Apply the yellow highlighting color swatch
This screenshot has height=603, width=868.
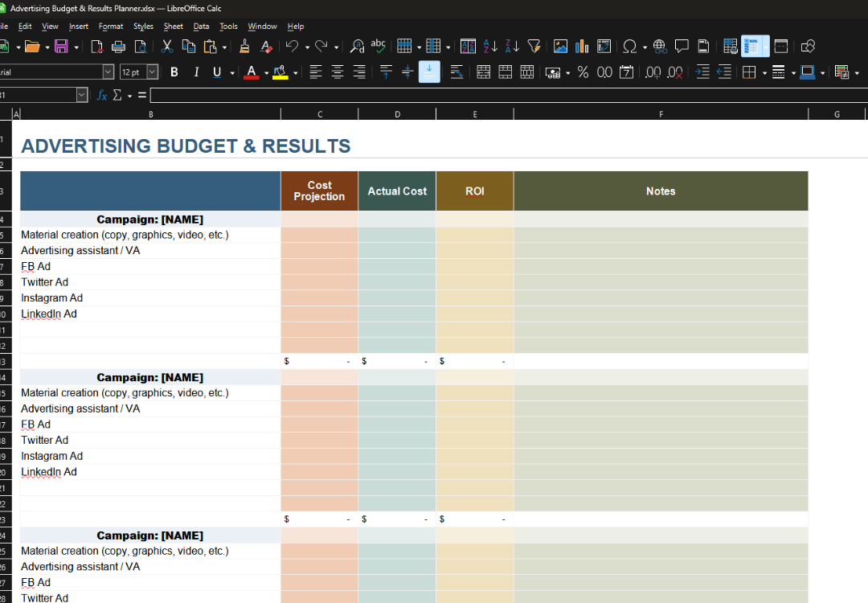(280, 72)
